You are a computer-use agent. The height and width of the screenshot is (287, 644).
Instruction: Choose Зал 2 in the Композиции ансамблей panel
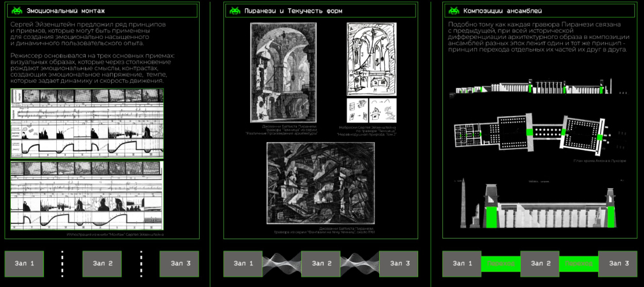coord(540,263)
